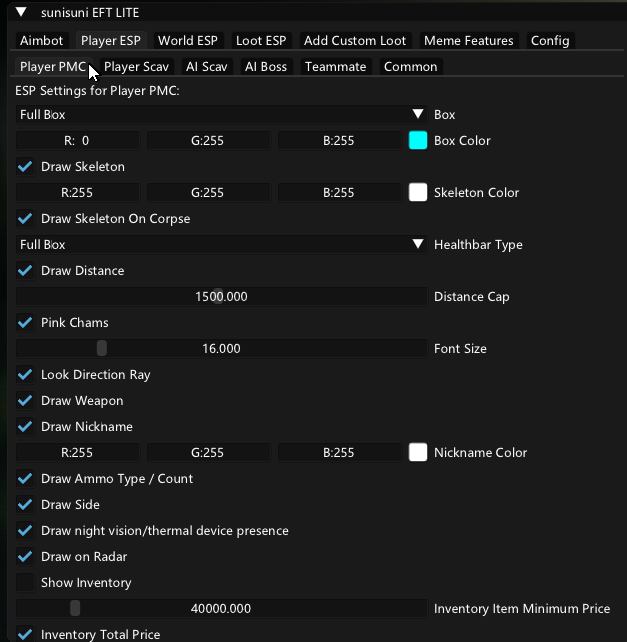Open the Loot ESP tab

pyautogui.click(x=261, y=41)
